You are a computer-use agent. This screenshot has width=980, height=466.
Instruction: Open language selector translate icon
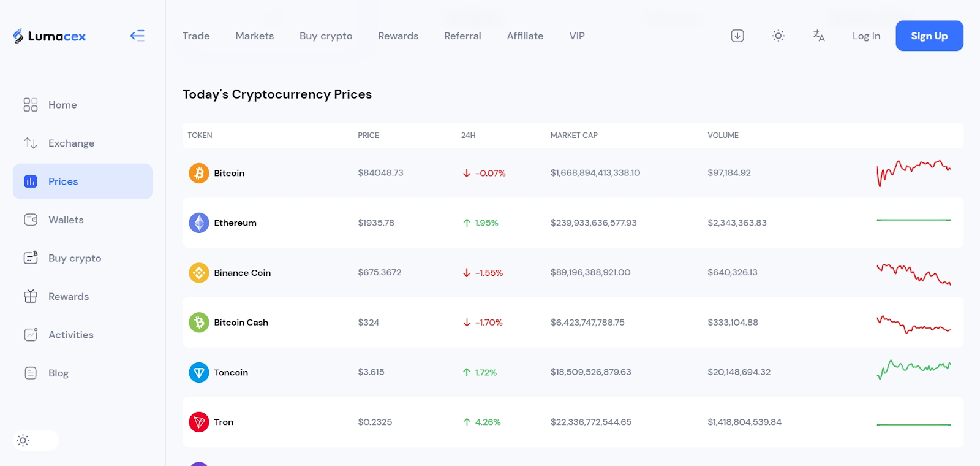tap(819, 36)
